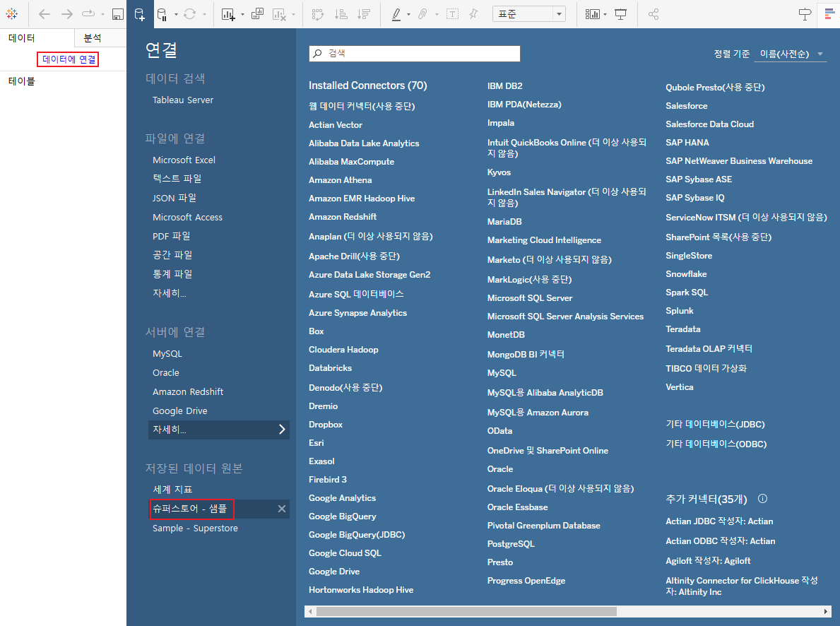This screenshot has width=840, height=626.
Task: Click the group members paperclip icon
Action: pyautogui.click(x=422, y=14)
